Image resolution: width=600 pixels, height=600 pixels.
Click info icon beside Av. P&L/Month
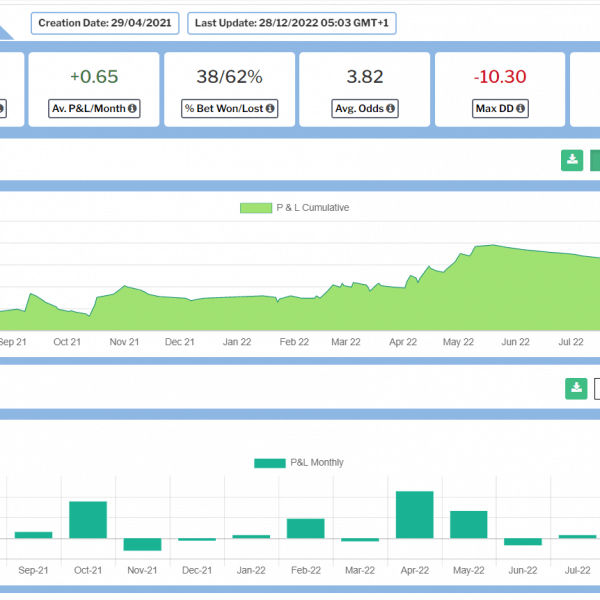point(132,109)
